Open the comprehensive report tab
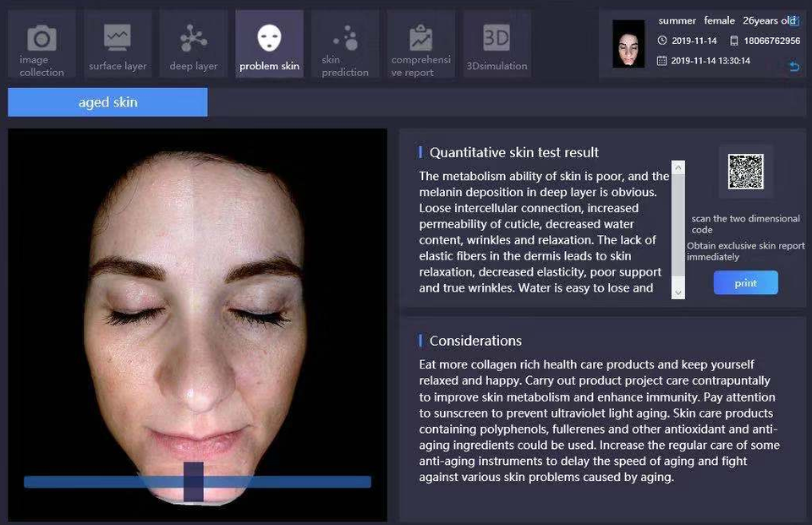812x525 pixels. pos(421,44)
